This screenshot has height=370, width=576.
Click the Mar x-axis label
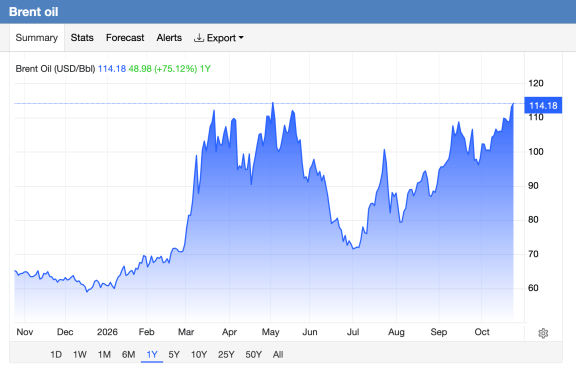tap(186, 332)
